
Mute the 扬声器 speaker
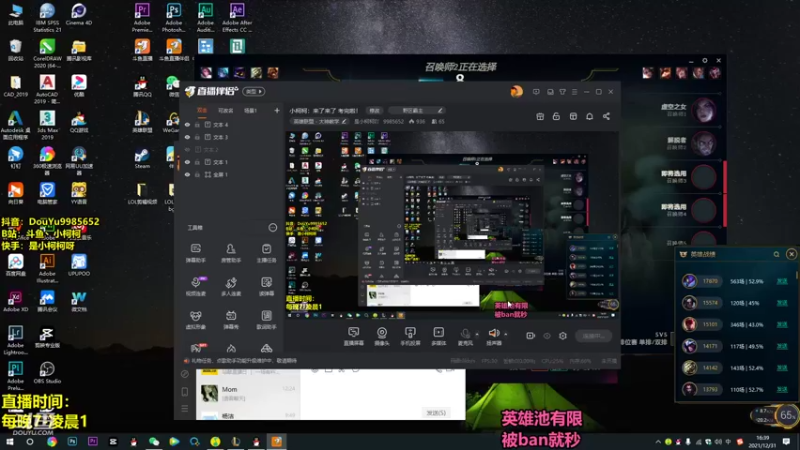pyautogui.click(x=494, y=336)
